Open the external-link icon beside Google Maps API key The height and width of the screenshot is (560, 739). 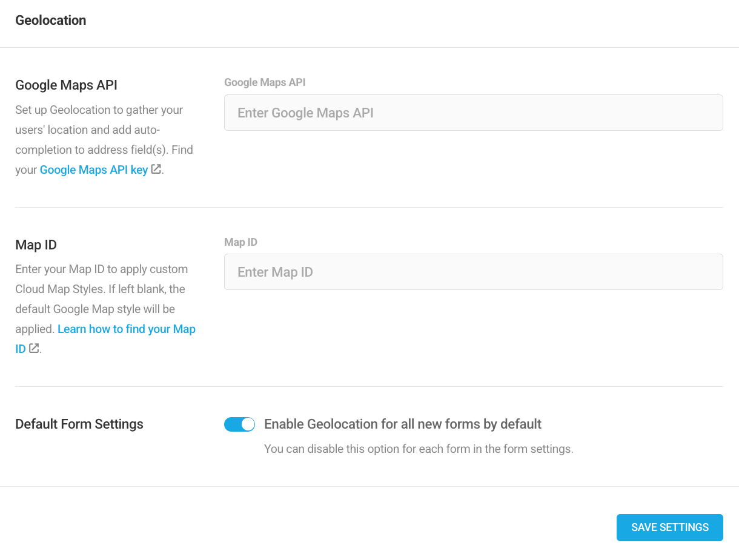156,170
